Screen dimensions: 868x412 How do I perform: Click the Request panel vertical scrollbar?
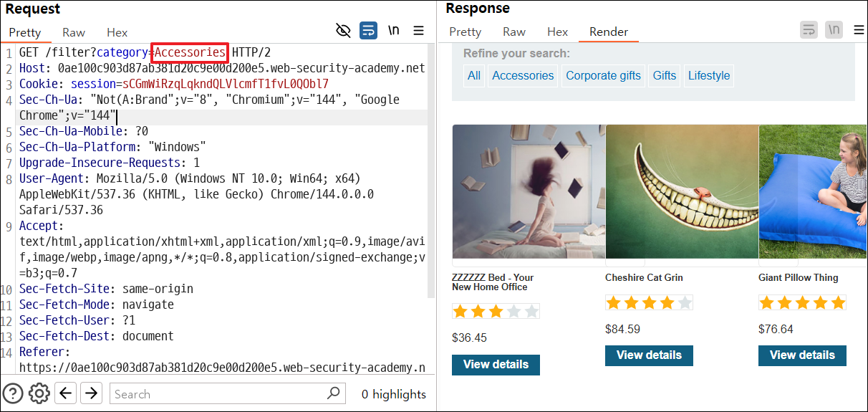pyautogui.click(x=431, y=172)
